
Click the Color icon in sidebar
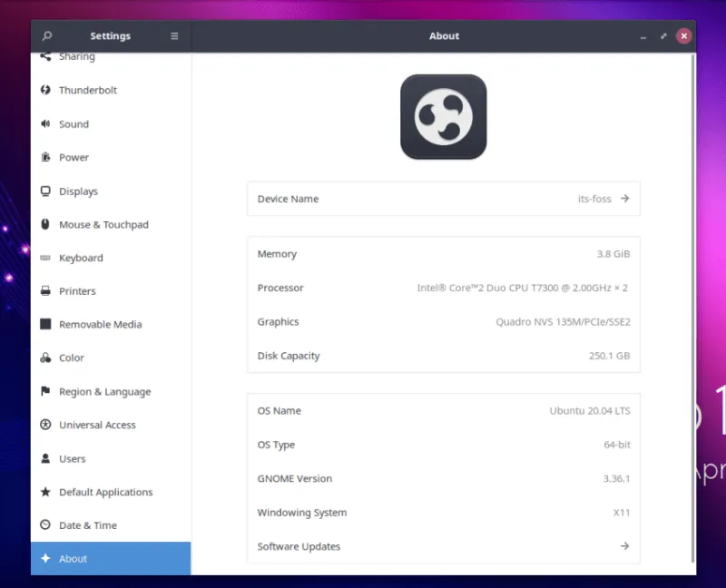point(45,358)
